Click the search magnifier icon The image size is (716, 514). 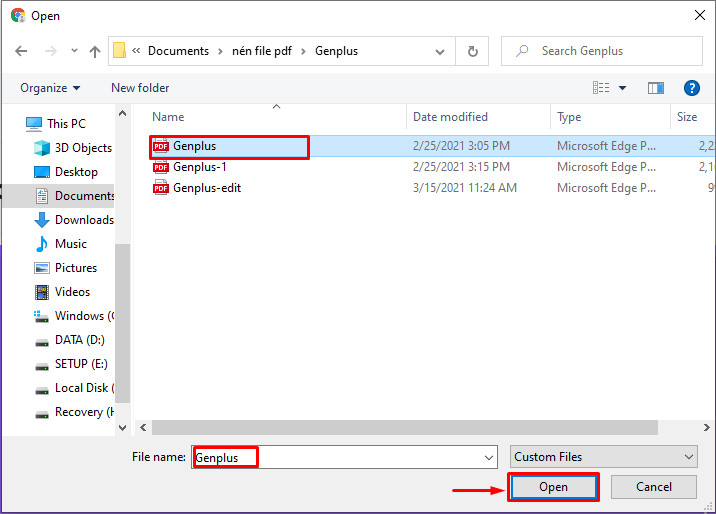click(522, 51)
